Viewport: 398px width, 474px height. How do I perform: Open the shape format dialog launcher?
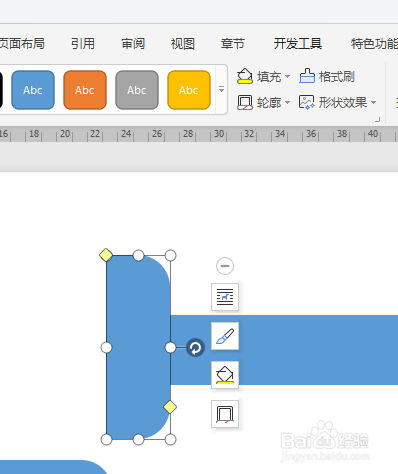377,119
